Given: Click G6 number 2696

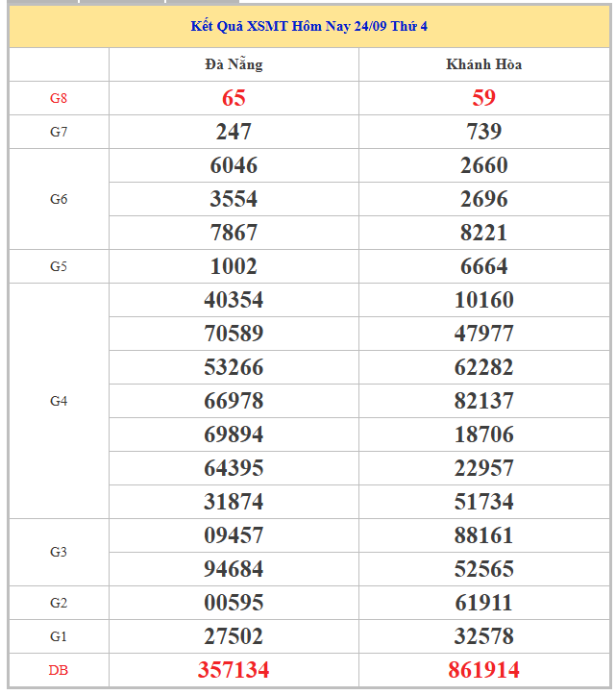Looking at the screenshot, I should (x=483, y=199).
